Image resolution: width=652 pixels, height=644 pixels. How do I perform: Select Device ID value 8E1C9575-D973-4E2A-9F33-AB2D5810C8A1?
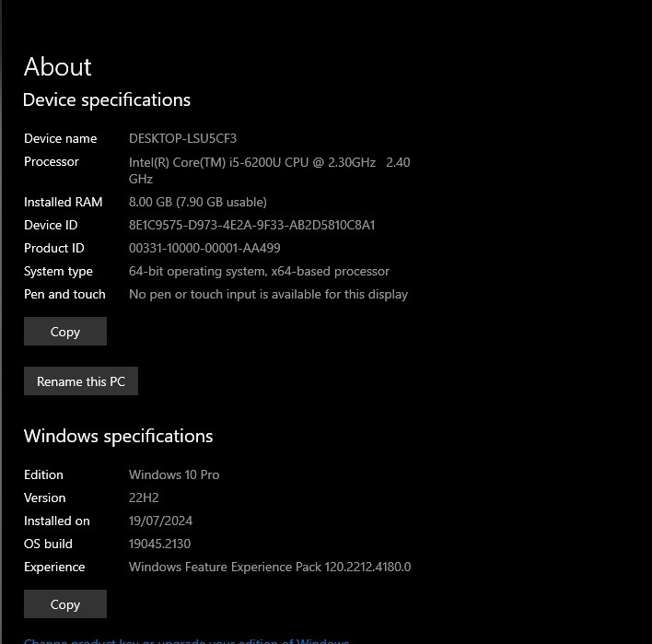point(252,225)
